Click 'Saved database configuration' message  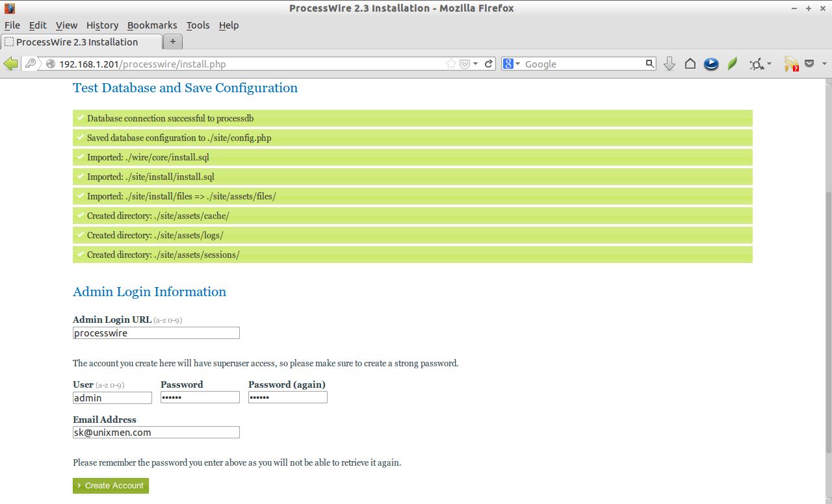413,138
